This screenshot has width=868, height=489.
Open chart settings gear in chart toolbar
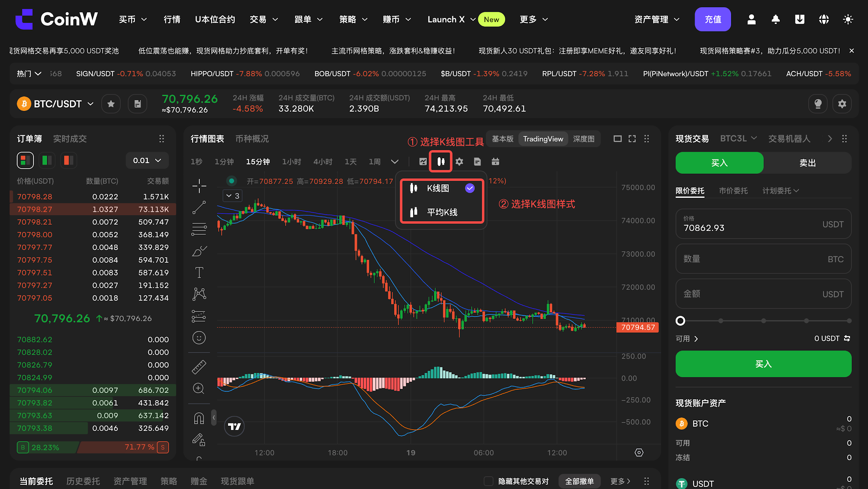click(459, 161)
